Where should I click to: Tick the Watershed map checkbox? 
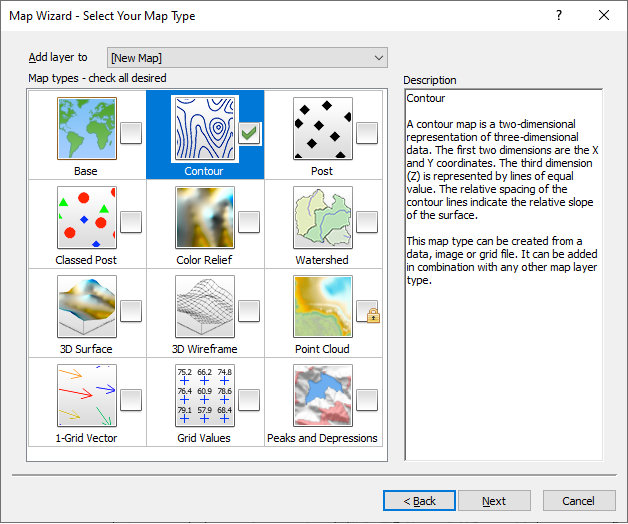pyautogui.click(x=367, y=222)
